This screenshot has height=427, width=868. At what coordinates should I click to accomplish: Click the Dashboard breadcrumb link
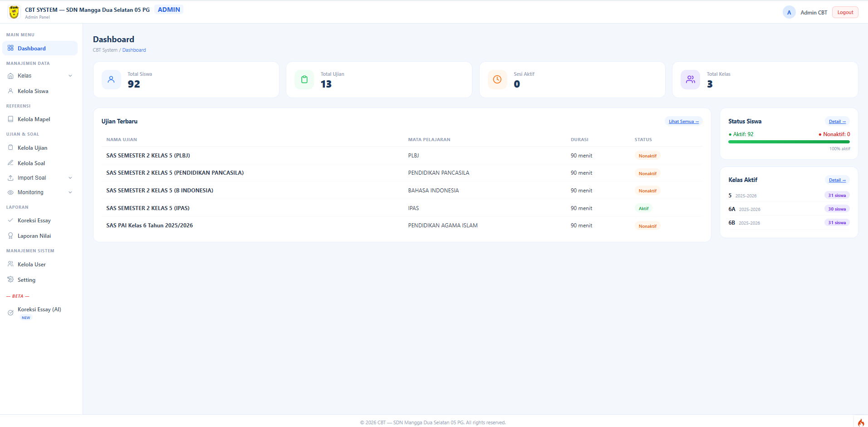[x=134, y=50]
